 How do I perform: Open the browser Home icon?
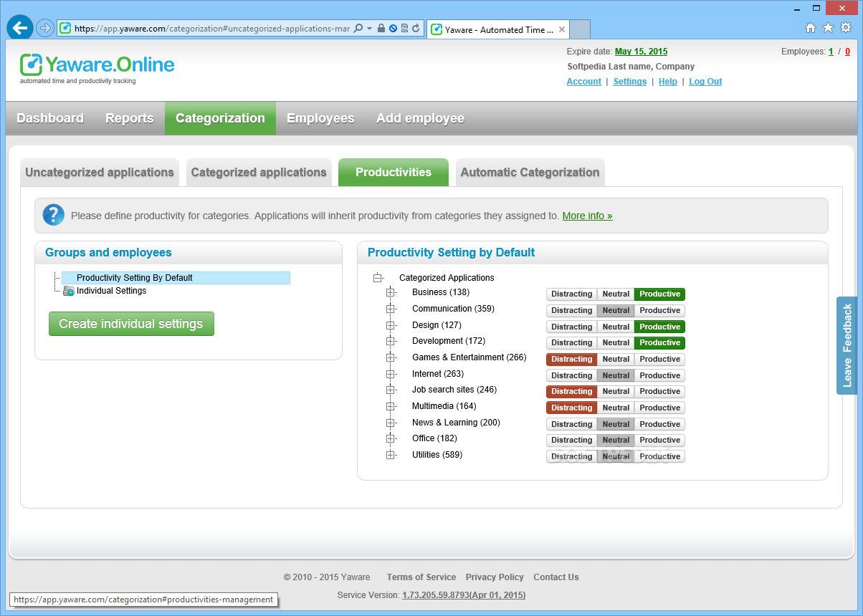click(x=811, y=28)
